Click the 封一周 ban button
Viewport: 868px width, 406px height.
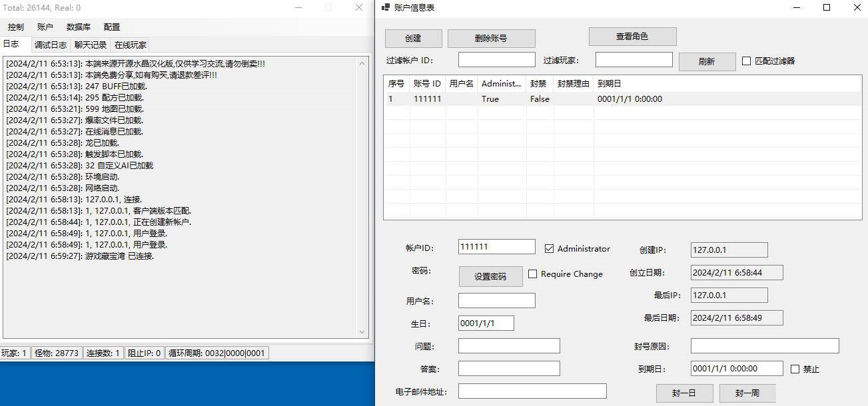[747, 393]
